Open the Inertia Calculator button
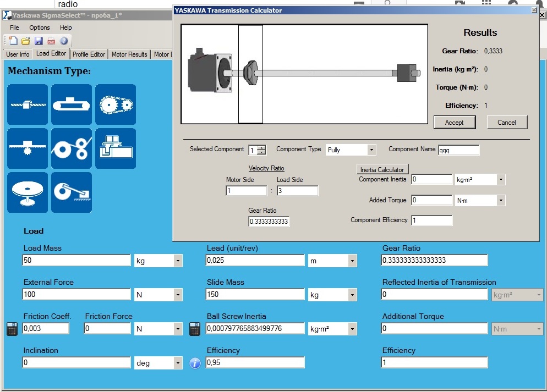Viewport: 547px width, 392px height. (x=382, y=170)
